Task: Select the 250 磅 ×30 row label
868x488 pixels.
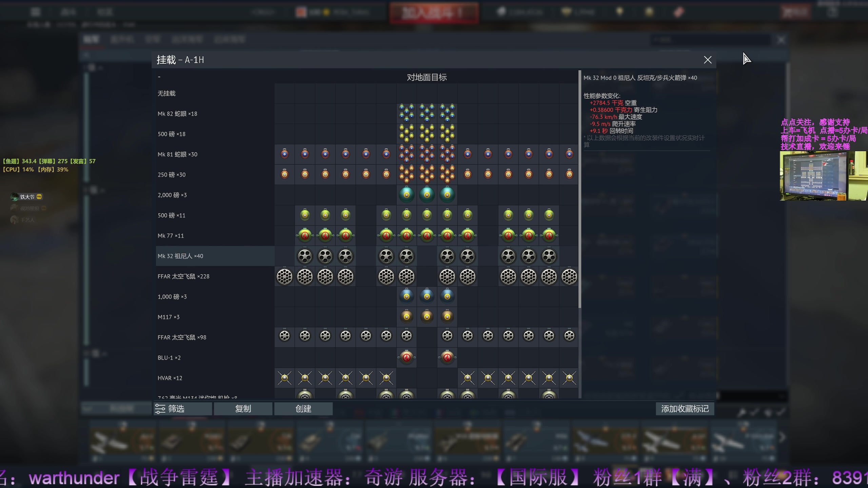Action: pyautogui.click(x=172, y=175)
